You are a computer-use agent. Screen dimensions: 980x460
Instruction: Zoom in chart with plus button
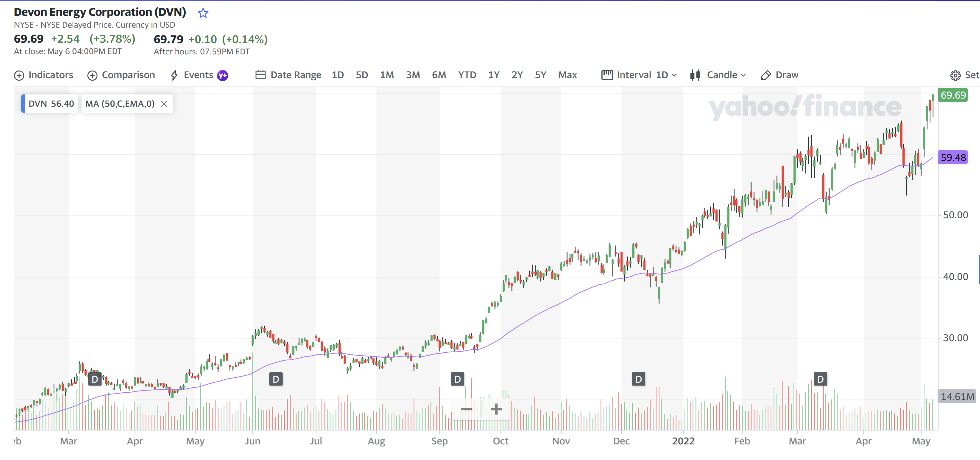[x=496, y=409]
